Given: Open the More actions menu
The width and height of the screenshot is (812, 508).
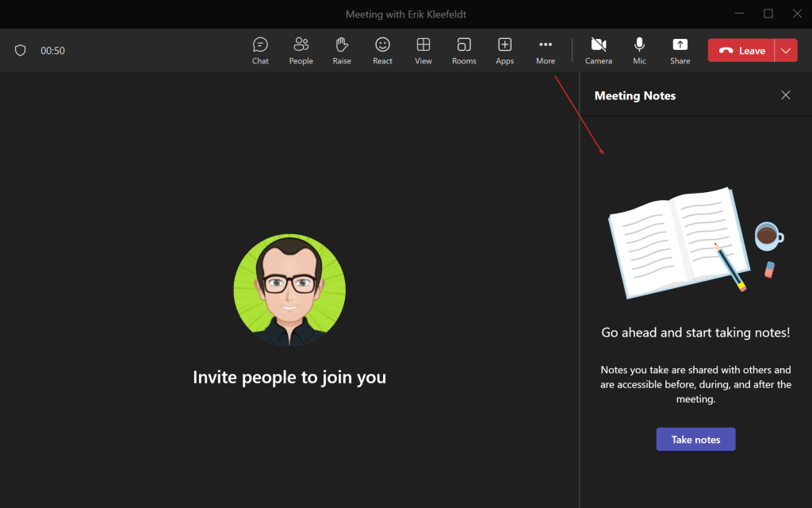Looking at the screenshot, I should tap(546, 50).
